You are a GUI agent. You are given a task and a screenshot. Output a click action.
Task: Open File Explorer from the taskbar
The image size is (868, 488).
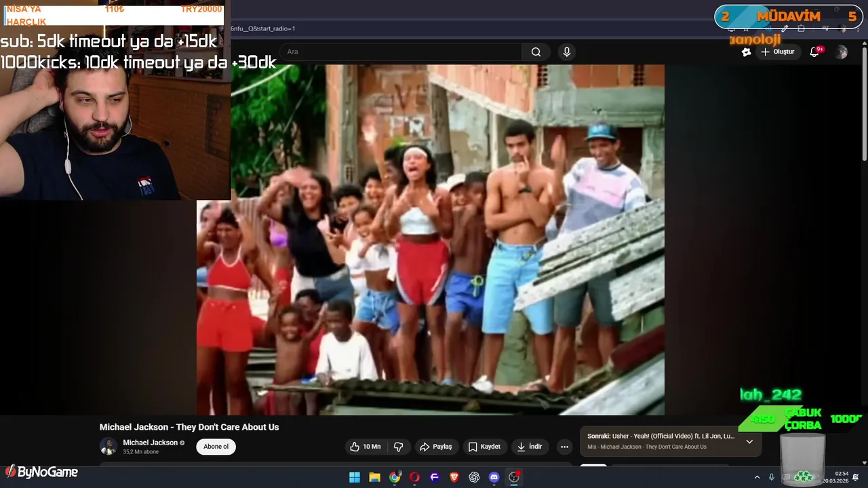click(x=374, y=477)
